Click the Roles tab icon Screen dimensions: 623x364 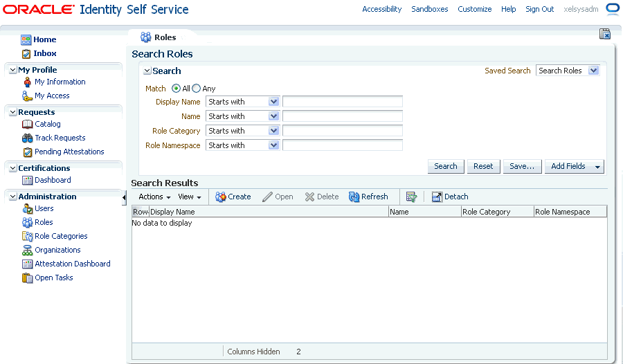(146, 37)
